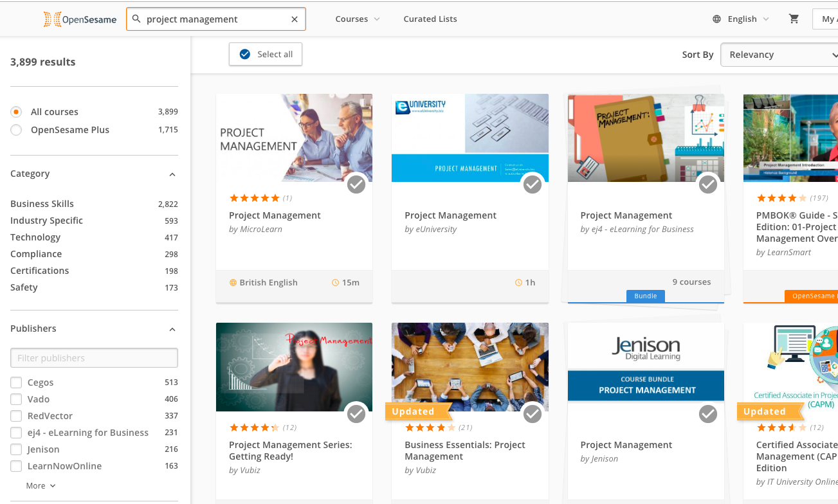Image resolution: width=838 pixels, height=504 pixels.
Task: Open Project Management Series: Getting Ready! title
Action: (x=291, y=451)
